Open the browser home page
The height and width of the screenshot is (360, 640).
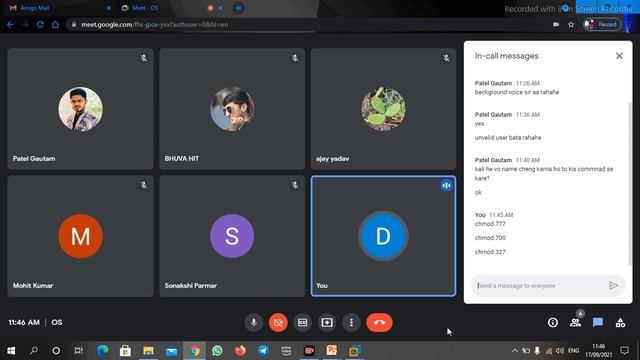(x=55, y=24)
